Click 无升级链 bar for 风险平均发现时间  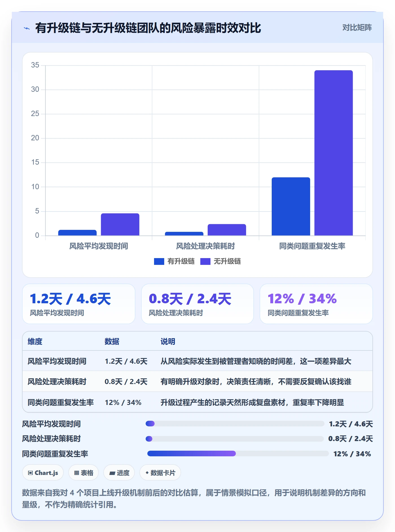[120, 224]
